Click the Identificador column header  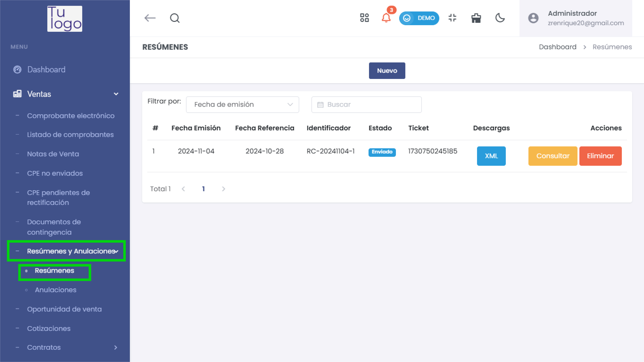pos(328,128)
